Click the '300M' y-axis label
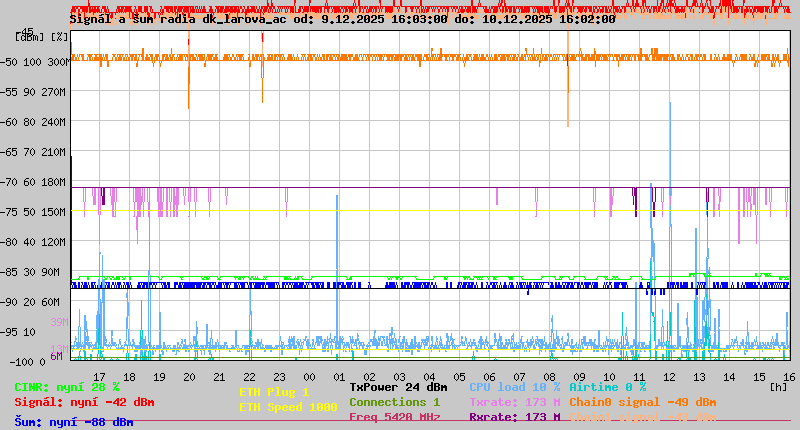This screenshot has width=800, height=430. (x=58, y=62)
